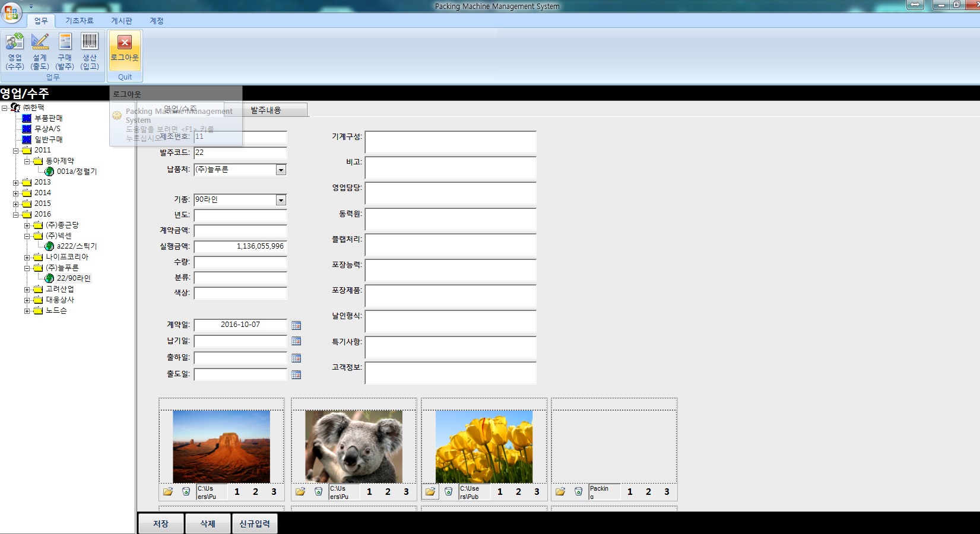Click the 삭제 button

coord(208,524)
